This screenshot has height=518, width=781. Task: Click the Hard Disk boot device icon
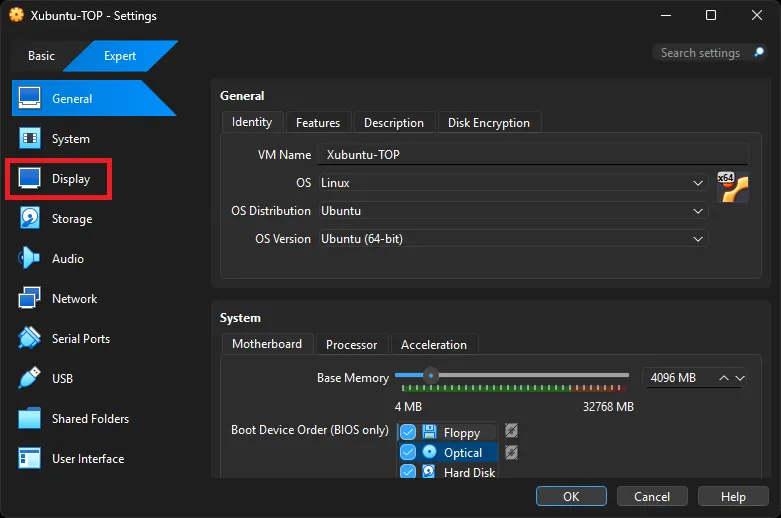tap(429, 471)
